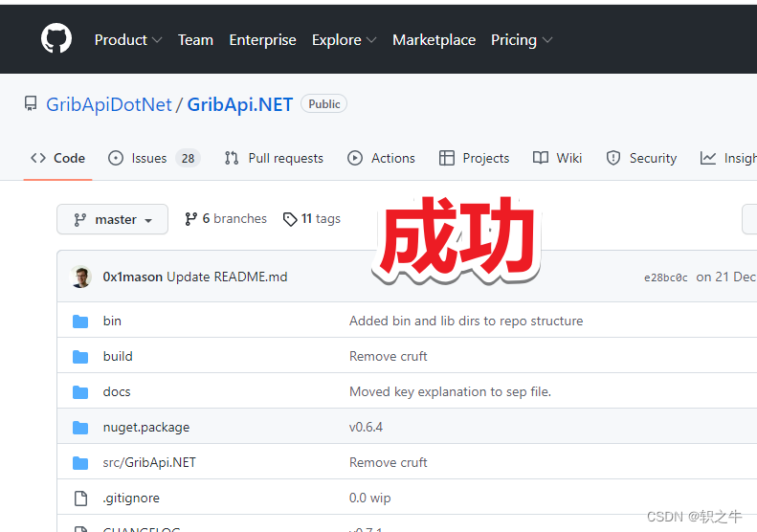Open the Pull requests tab
Image resolution: width=757 pixels, height=532 pixels.
274,158
